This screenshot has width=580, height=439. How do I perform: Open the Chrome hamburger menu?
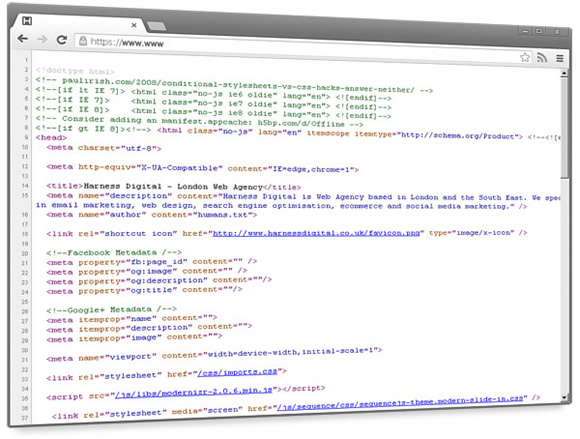tap(560, 58)
